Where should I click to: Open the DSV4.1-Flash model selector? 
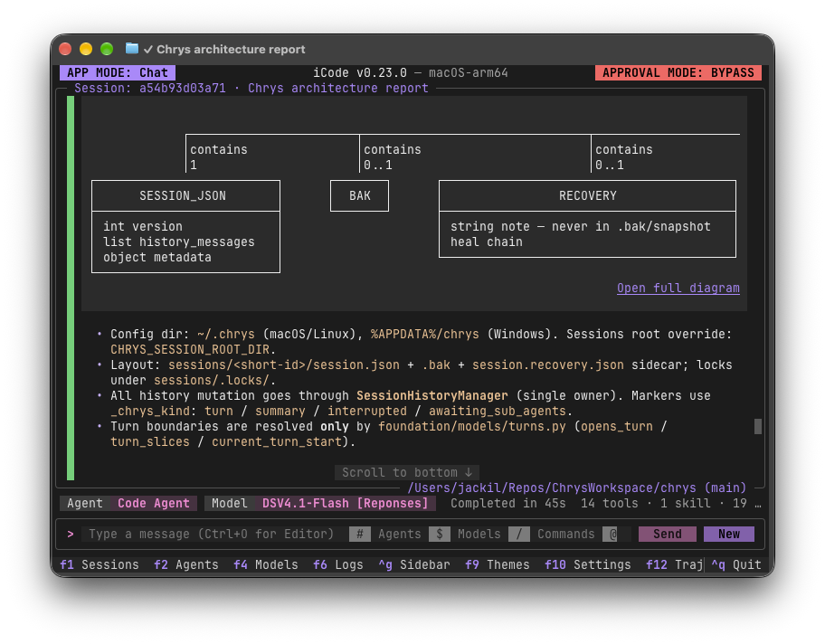(x=346, y=504)
